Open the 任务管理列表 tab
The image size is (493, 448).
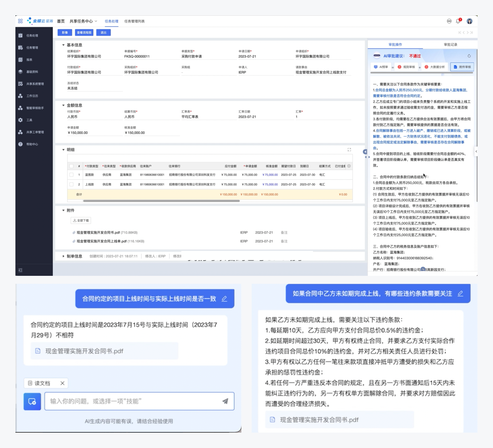(x=134, y=21)
